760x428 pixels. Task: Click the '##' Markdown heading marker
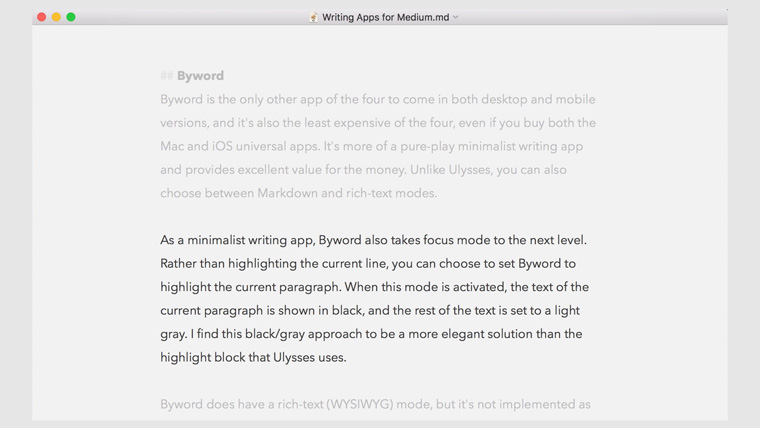tap(167, 76)
